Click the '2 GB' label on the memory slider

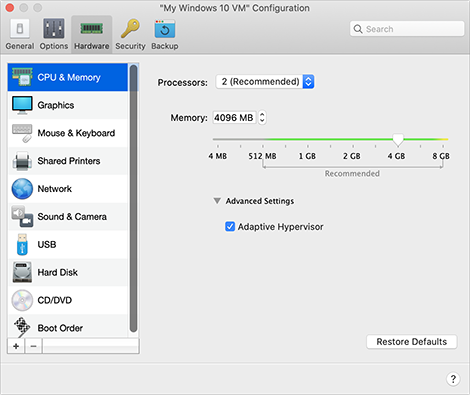click(x=352, y=156)
